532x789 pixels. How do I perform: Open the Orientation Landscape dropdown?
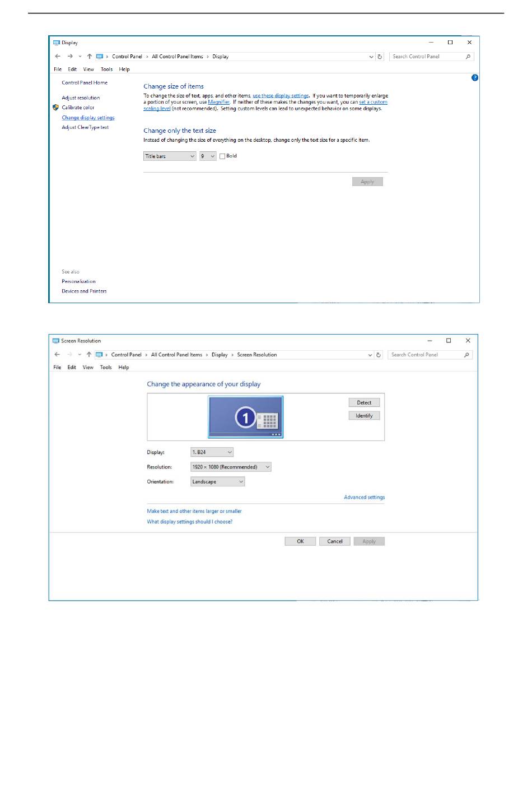pos(217,481)
